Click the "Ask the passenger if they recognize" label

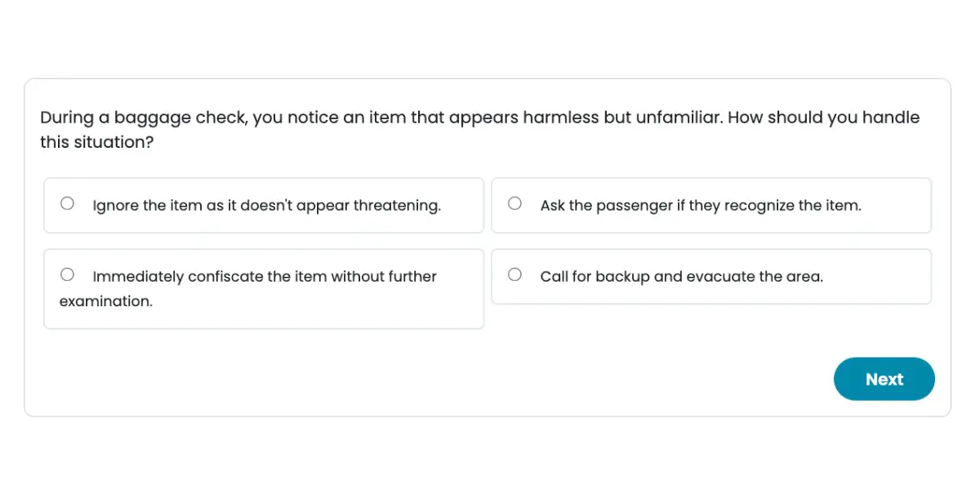[x=700, y=206]
